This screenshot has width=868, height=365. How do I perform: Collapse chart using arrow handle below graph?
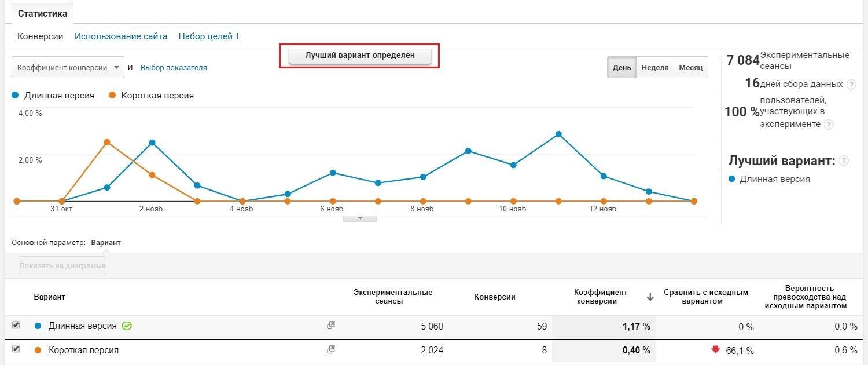[360, 218]
